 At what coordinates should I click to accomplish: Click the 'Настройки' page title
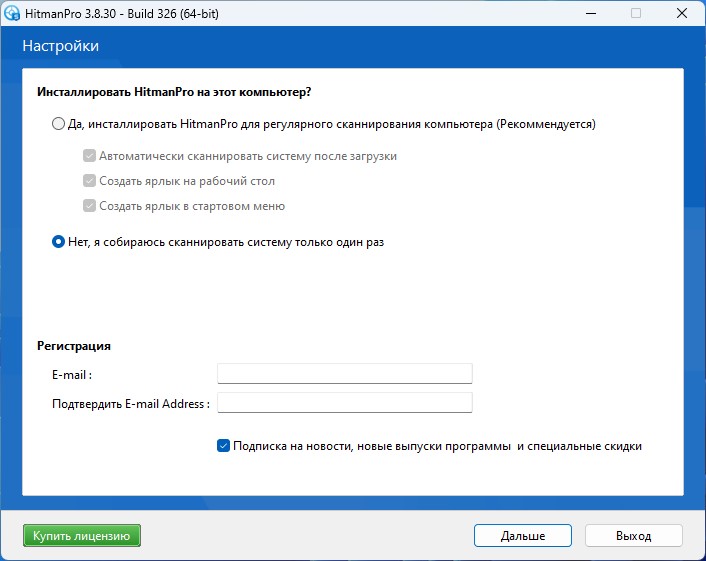61,46
